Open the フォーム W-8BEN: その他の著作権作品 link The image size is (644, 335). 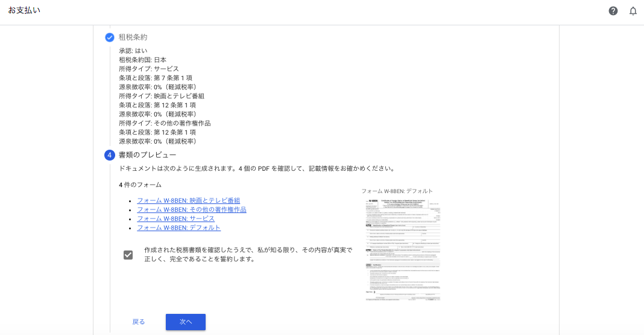[191, 209]
